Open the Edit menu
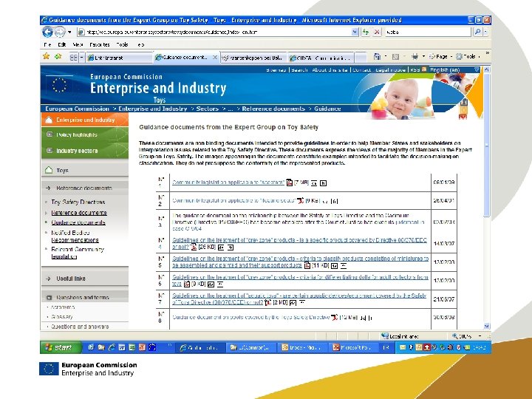Viewport: 532px width, 399px height. tap(62, 44)
